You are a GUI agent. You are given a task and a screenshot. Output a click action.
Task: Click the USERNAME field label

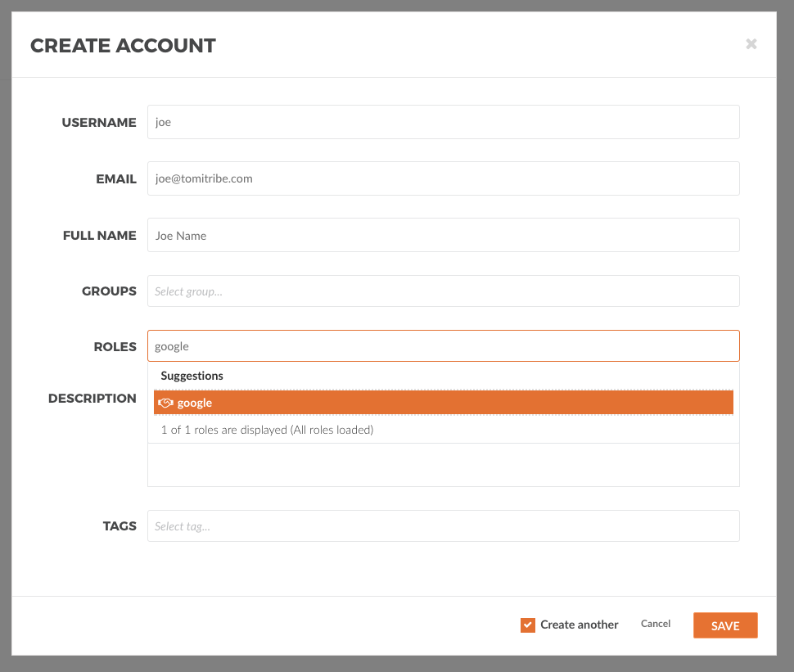tap(99, 123)
